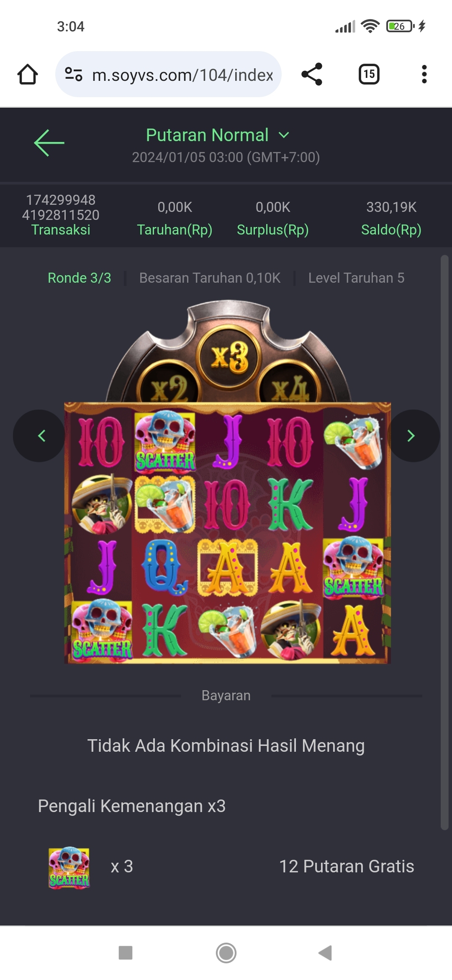The width and height of the screenshot is (452, 980).
Task: Tap the green back arrow
Action: pyautogui.click(x=49, y=143)
